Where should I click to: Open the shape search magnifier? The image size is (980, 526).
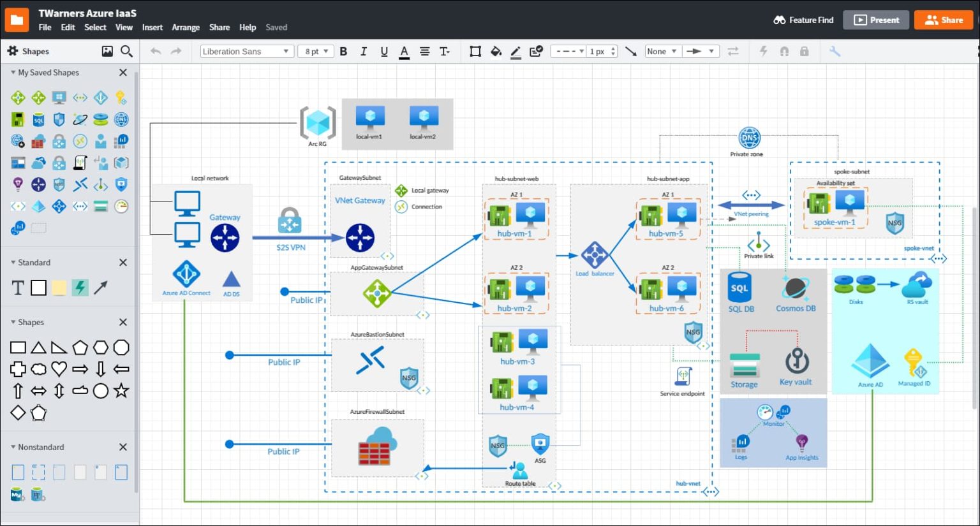point(126,51)
